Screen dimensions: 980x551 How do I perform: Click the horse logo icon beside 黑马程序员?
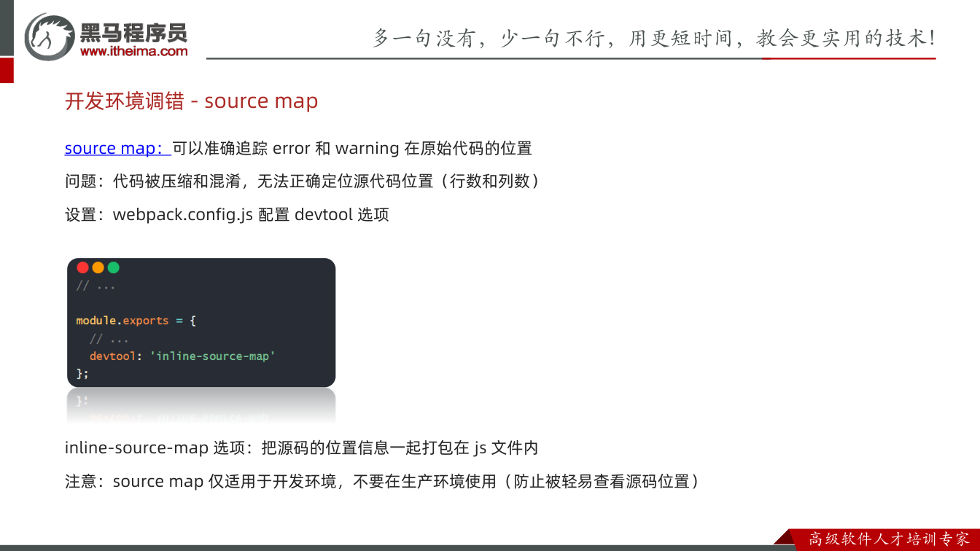(x=50, y=36)
